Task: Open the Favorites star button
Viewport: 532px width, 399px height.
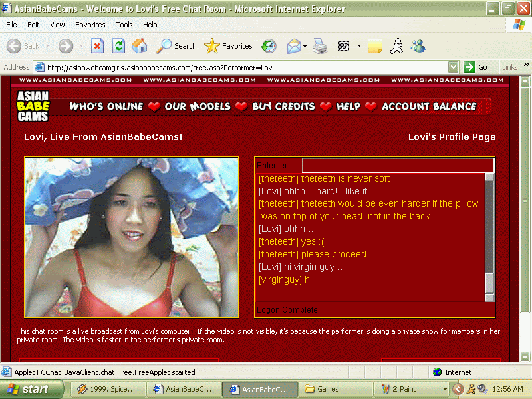Action: click(x=229, y=46)
